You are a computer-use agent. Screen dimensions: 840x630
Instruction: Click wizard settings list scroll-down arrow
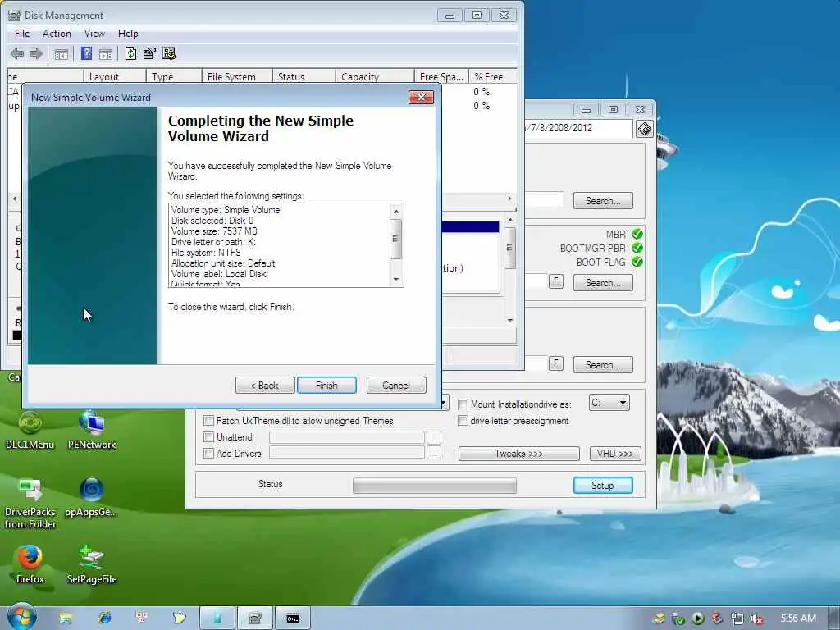(x=396, y=279)
